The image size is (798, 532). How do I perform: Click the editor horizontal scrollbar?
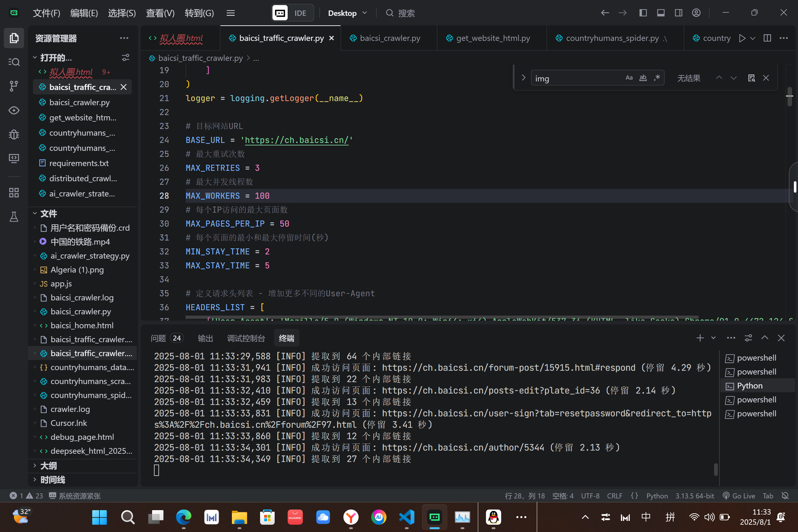[x=442, y=318]
